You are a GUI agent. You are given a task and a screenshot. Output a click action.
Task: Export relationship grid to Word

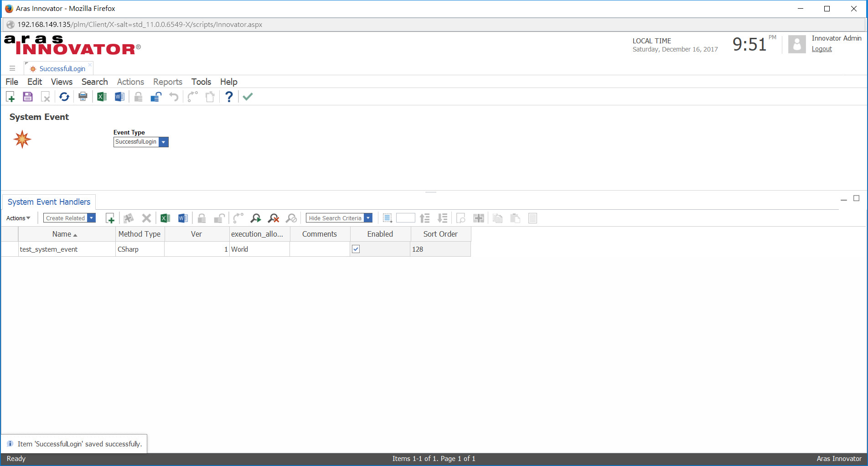pyautogui.click(x=183, y=218)
